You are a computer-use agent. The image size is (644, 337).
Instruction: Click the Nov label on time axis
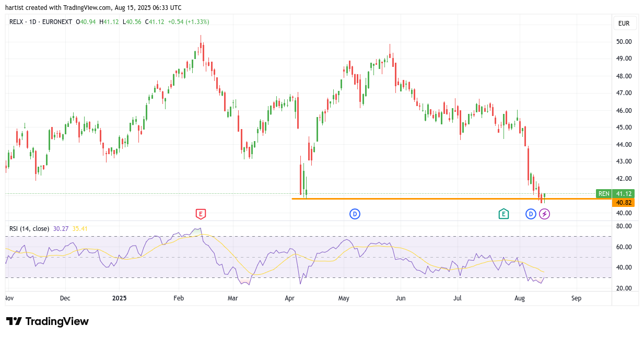pos(9,298)
